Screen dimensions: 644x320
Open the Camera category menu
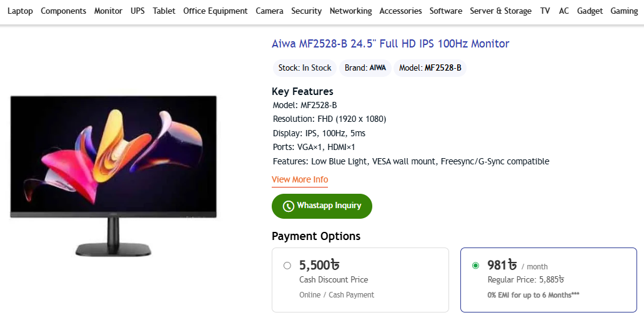[269, 11]
